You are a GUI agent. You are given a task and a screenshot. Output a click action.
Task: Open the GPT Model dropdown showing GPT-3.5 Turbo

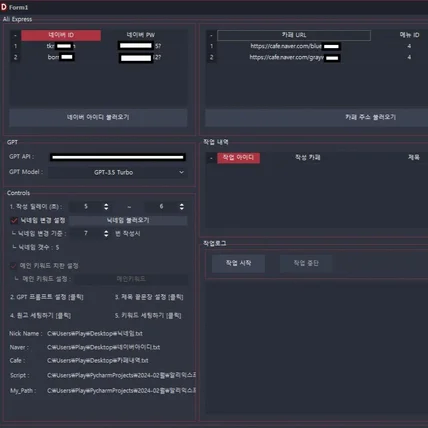[x=117, y=172]
